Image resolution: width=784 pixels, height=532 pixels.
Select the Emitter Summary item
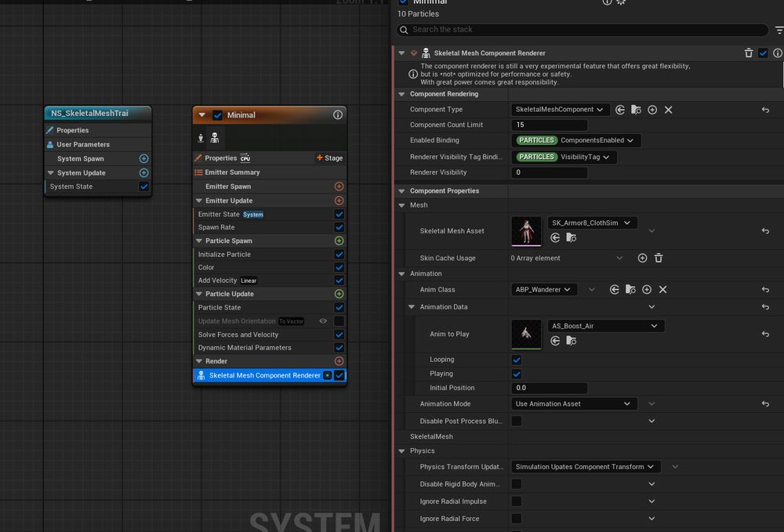(x=232, y=172)
